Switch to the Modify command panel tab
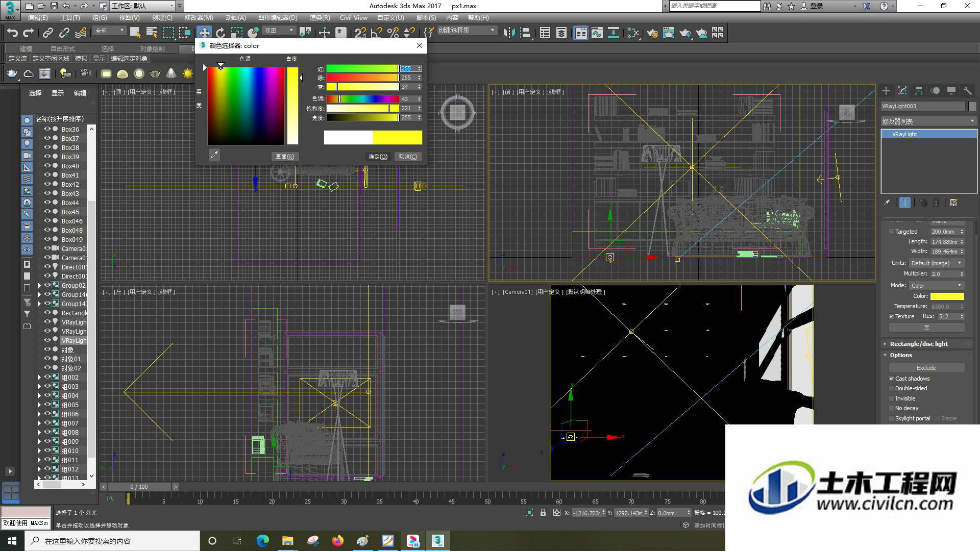This screenshot has height=552, width=980. tap(902, 90)
